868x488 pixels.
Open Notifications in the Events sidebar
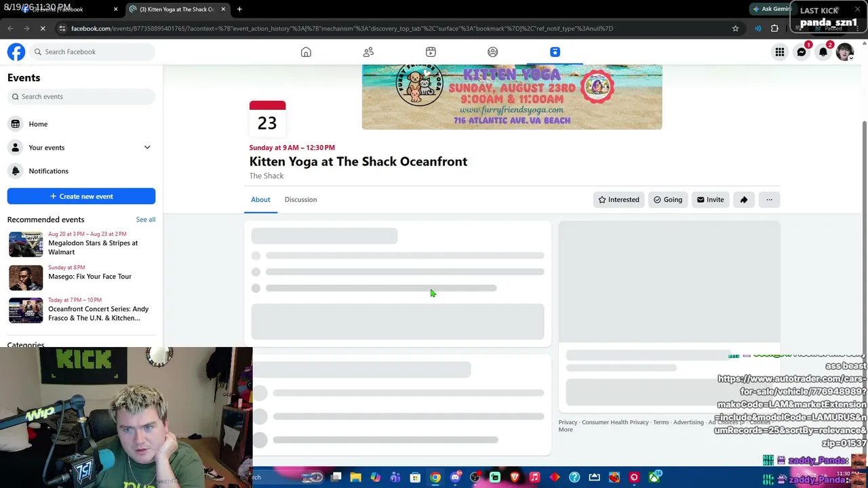(81, 171)
